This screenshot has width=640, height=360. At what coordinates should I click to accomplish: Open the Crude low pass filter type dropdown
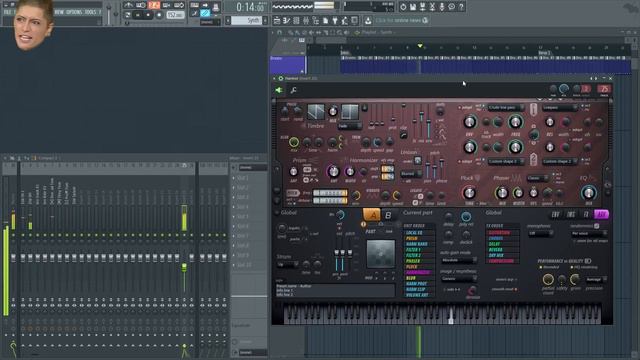click(x=506, y=108)
